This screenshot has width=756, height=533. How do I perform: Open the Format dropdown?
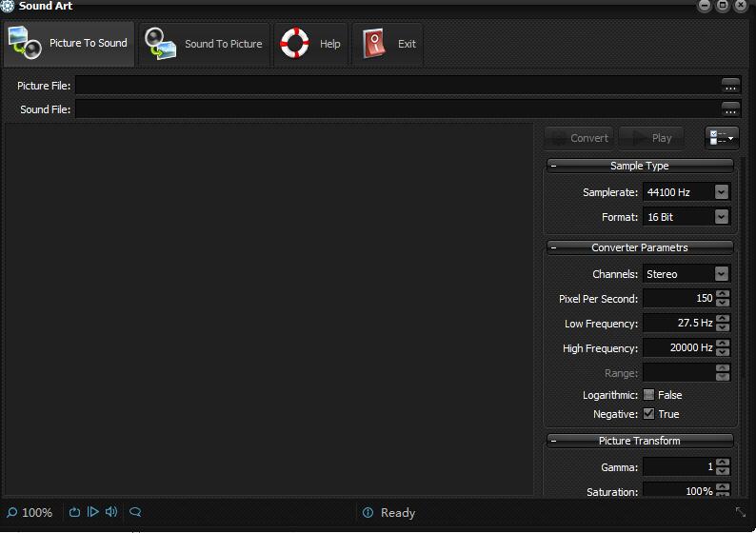pyautogui.click(x=722, y=217)
